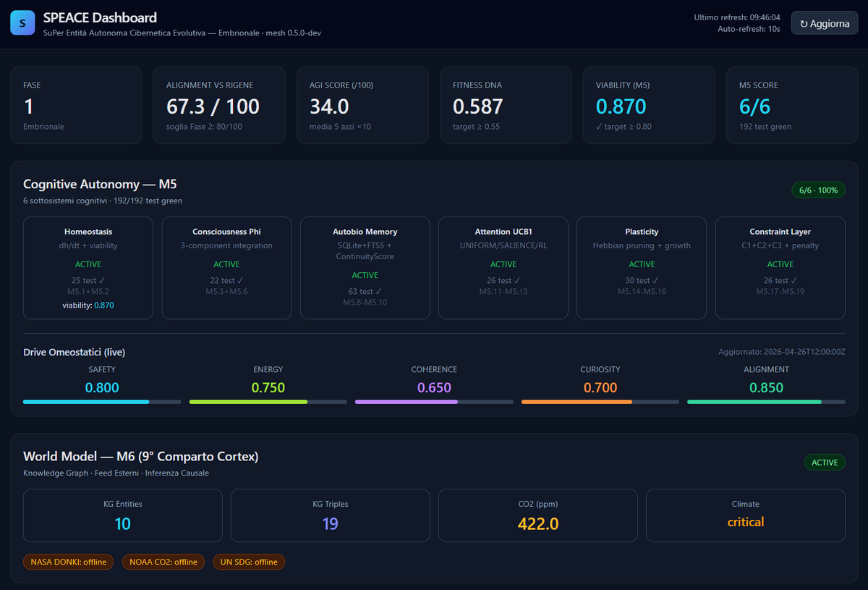Click the 6/6 · 100% status badge
Viewport: 868px width, 590px height.
click(818, 190)
